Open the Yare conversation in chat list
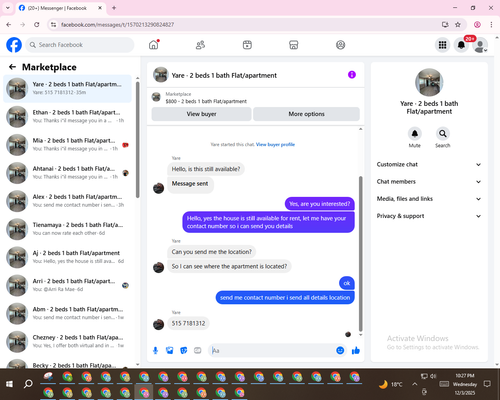This screenshot has width=500, height=400. click(67, 89)
